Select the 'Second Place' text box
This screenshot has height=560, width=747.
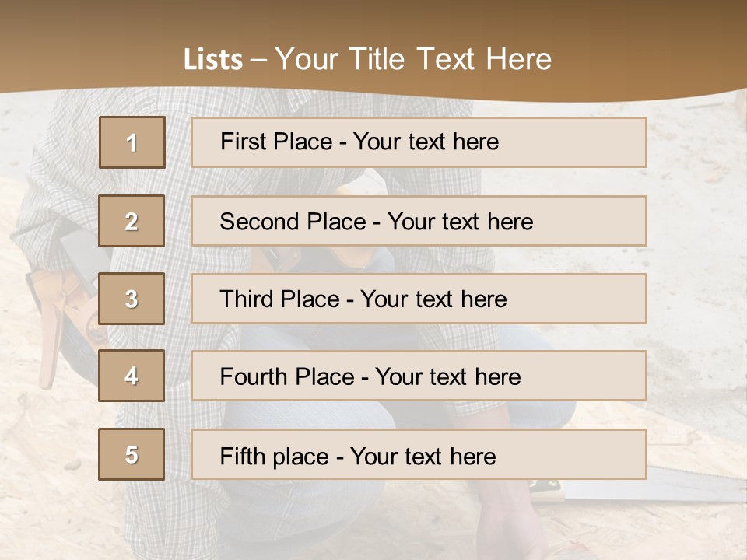pos(419,221)
